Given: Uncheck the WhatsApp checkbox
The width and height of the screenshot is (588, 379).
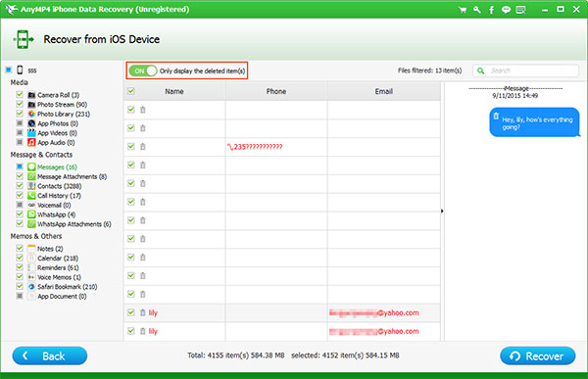Looking at the screenshot, I should click(20, 214).
